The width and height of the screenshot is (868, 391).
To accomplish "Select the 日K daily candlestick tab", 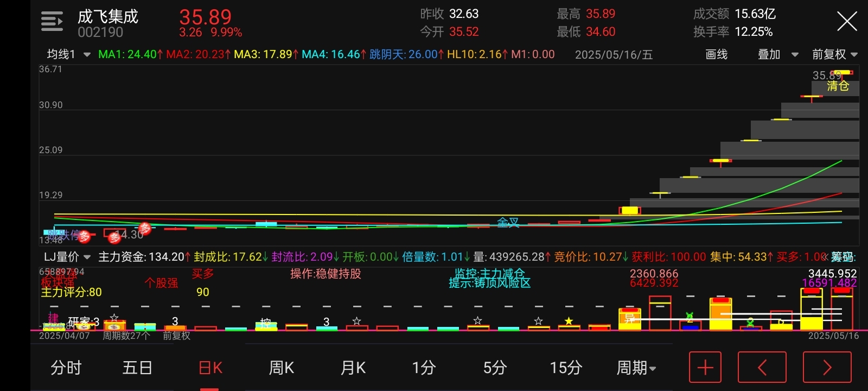I will click(x=210, y=368).
